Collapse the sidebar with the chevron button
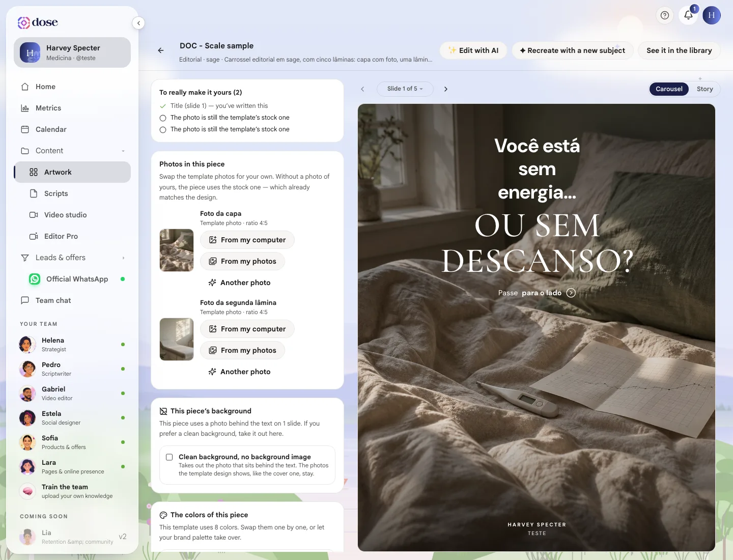 click(x=138, y=23)
